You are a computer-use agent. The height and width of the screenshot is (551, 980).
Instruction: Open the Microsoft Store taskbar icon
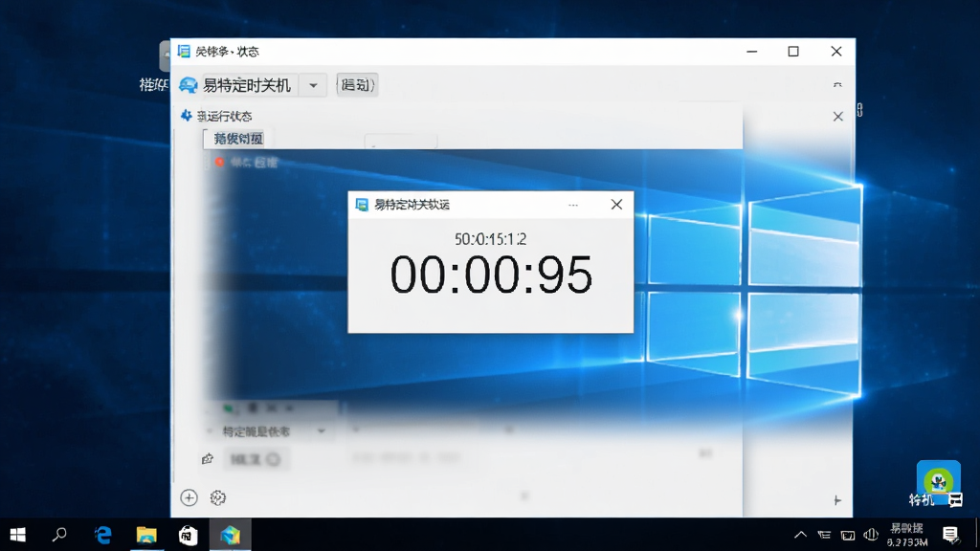coord(189,535)
